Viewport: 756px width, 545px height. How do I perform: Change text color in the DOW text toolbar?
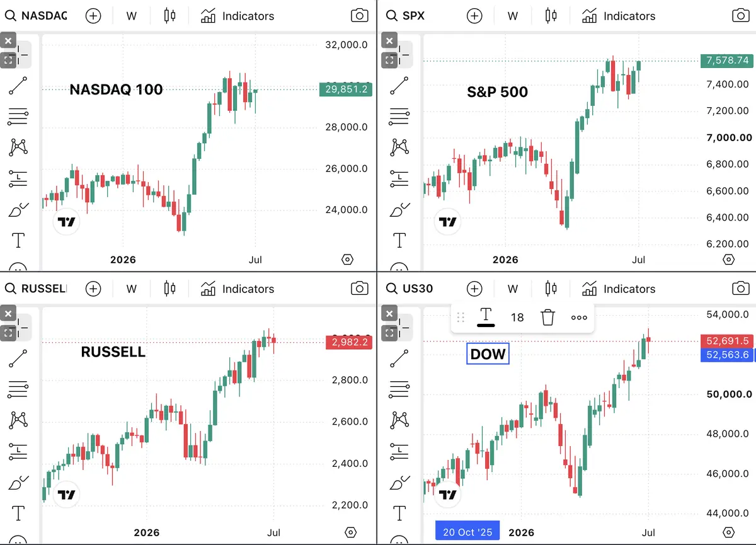click(486, 317)
